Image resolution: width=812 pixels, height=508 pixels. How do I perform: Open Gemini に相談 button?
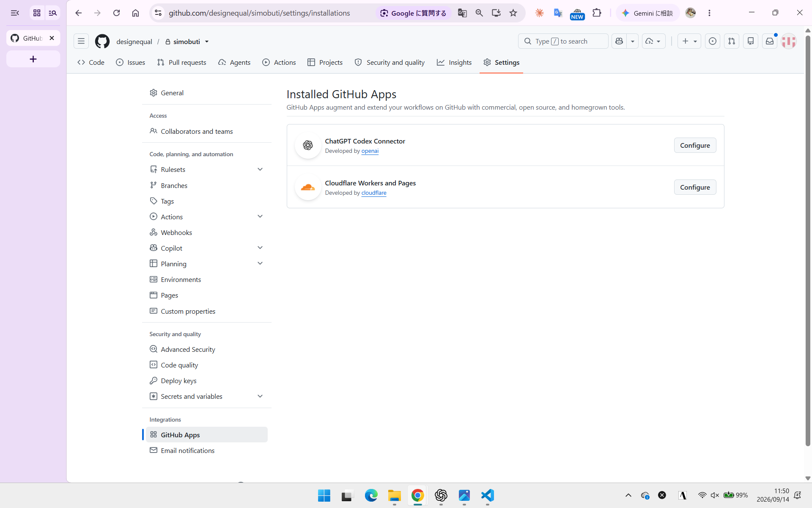pyautogui.click(x=647, y=13)
